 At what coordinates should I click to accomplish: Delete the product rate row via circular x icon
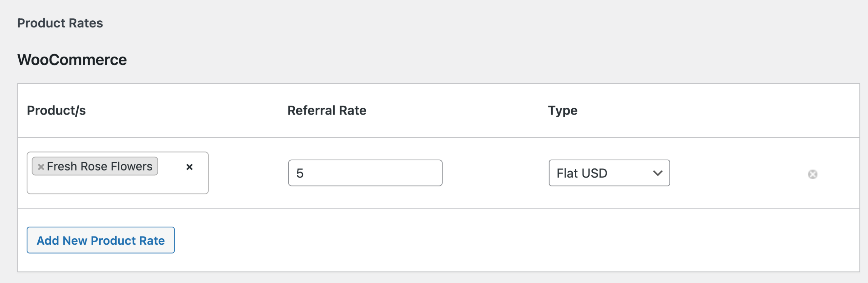pyautogui.click(x=813, y=174)
